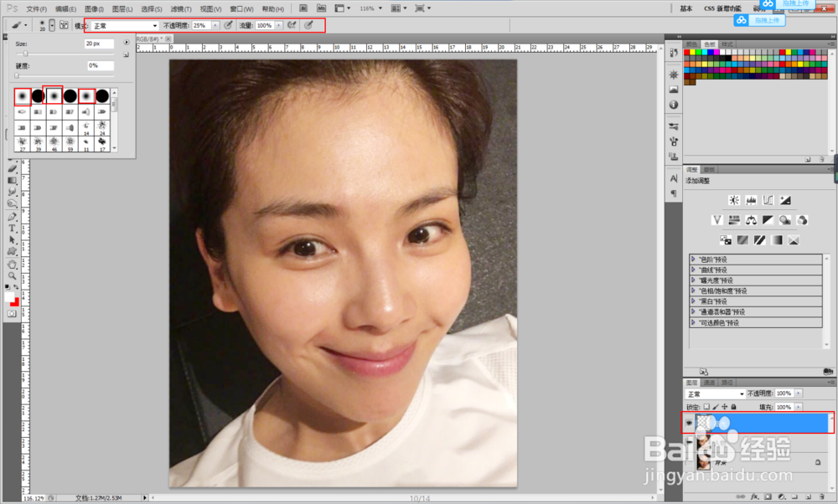The width and height of the screenshot is (838, 504).
Task: Open the 图像(I) menu
Action: click(x=94, y=9)
